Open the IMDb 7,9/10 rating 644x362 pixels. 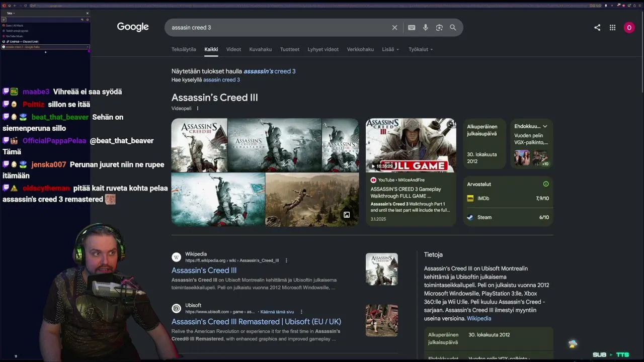[x=508, y=199]
